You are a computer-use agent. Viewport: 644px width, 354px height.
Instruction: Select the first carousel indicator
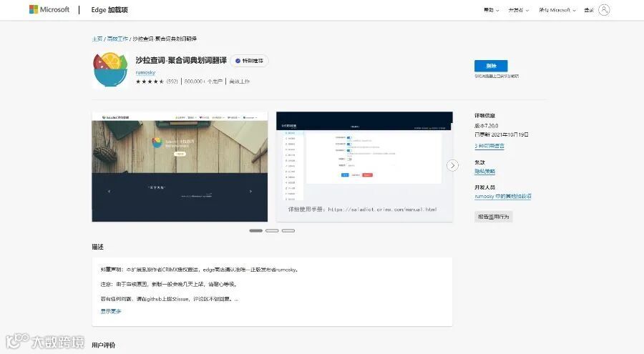point(255,231)
